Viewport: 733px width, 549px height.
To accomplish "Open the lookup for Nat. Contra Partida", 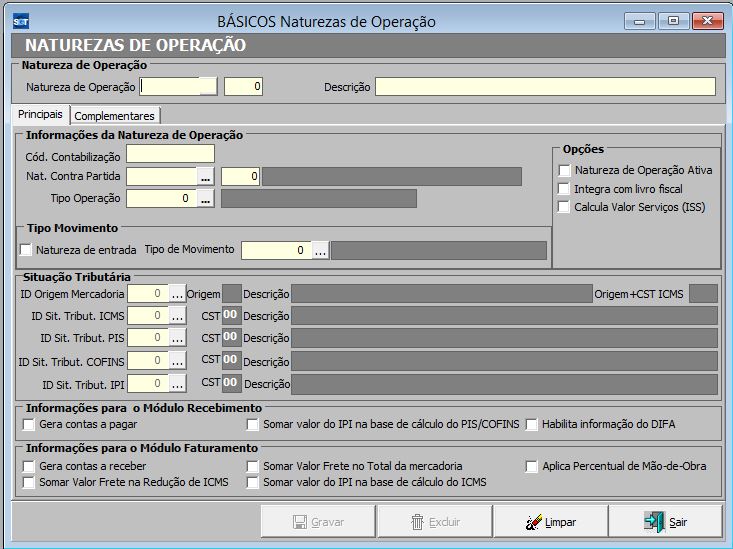I will pos(205,176).
